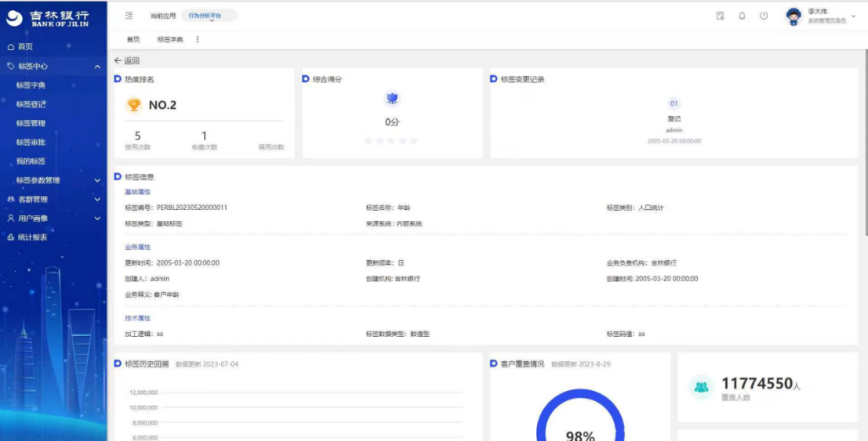868x441 pixels.
Task: Click the user avatar picture
Action: (x=794, y=16)
